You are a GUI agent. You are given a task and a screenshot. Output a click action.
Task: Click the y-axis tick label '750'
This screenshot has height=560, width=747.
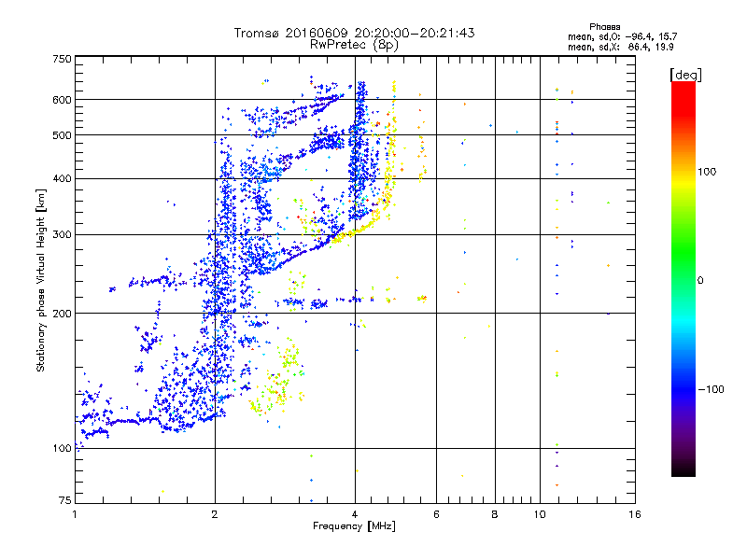coord(62,59)
